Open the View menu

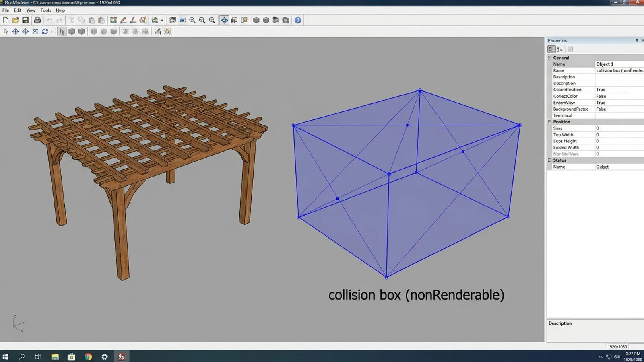point(31,10)
